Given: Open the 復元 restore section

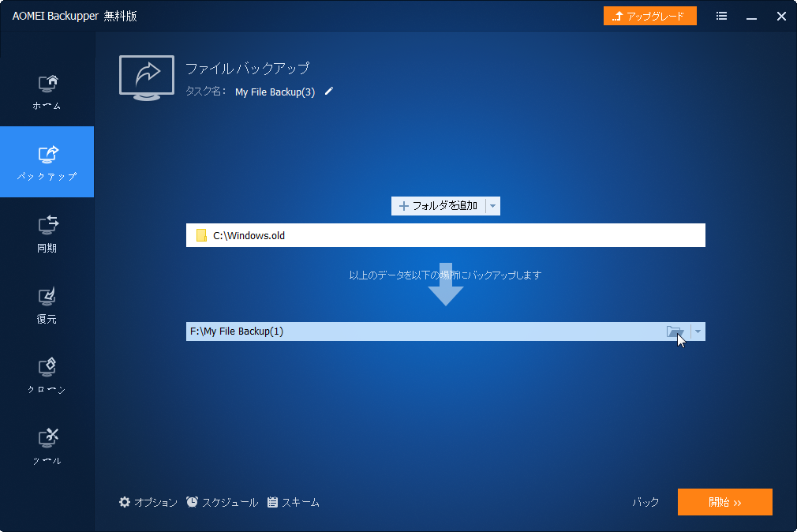Looking at the screenshot, I should [47, 305].
